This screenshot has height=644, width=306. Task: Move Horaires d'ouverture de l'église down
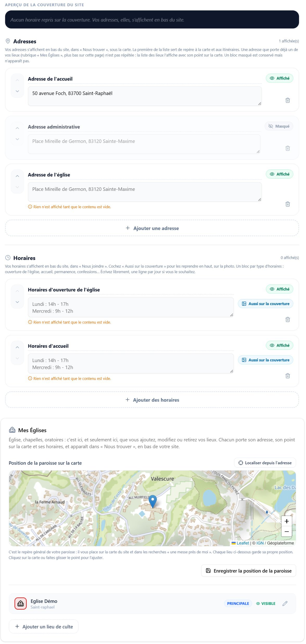click(17, 302)
